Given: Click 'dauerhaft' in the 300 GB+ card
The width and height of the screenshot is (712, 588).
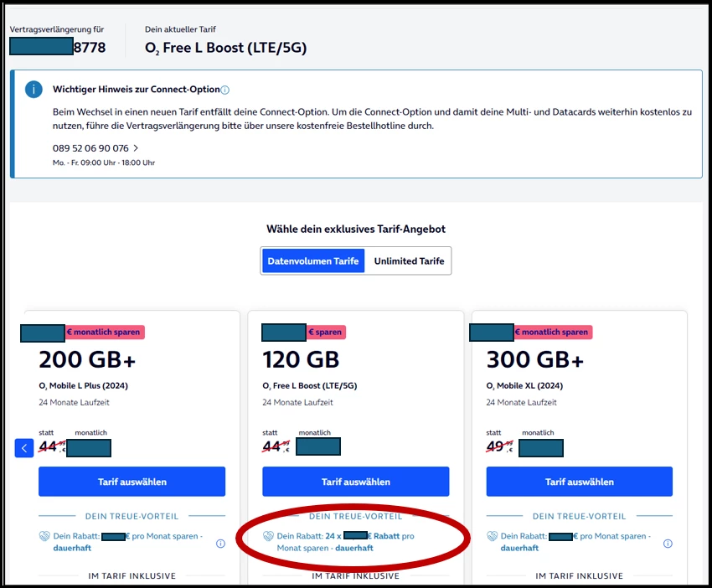Looking at the screenshot, I should pyautogui.click(x=519, y=548).
